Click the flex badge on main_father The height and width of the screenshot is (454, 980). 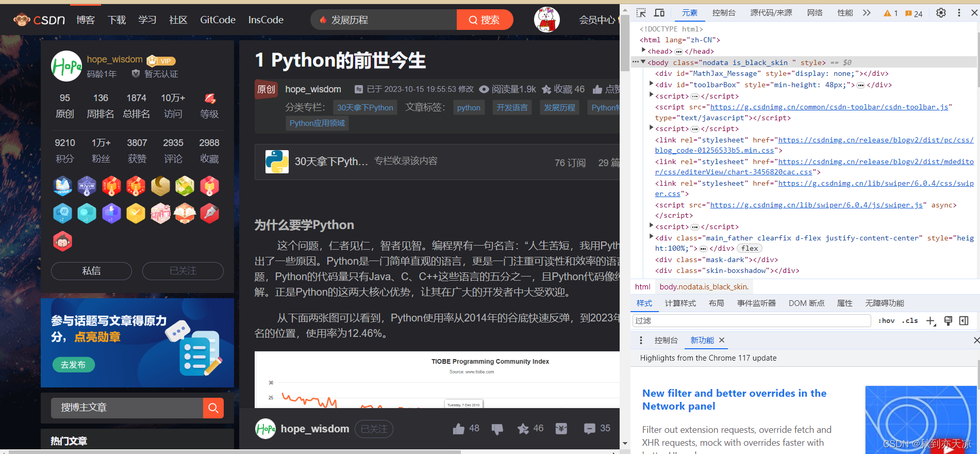[750, 248]
